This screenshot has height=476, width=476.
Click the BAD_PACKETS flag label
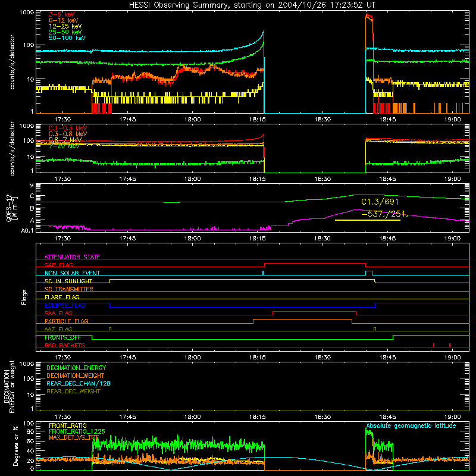(x=65, y=345)
